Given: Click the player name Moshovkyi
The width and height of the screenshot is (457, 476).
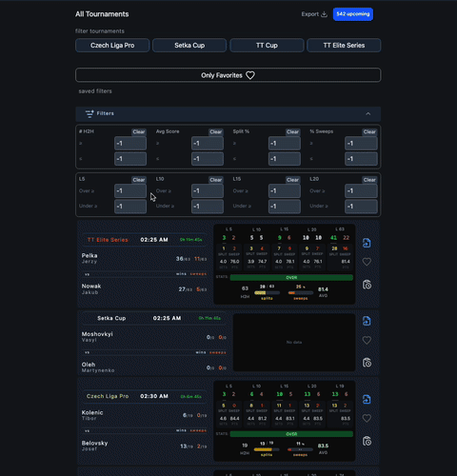Looking at the screenshot, I should pyautogui.click(x=97, y=334).
